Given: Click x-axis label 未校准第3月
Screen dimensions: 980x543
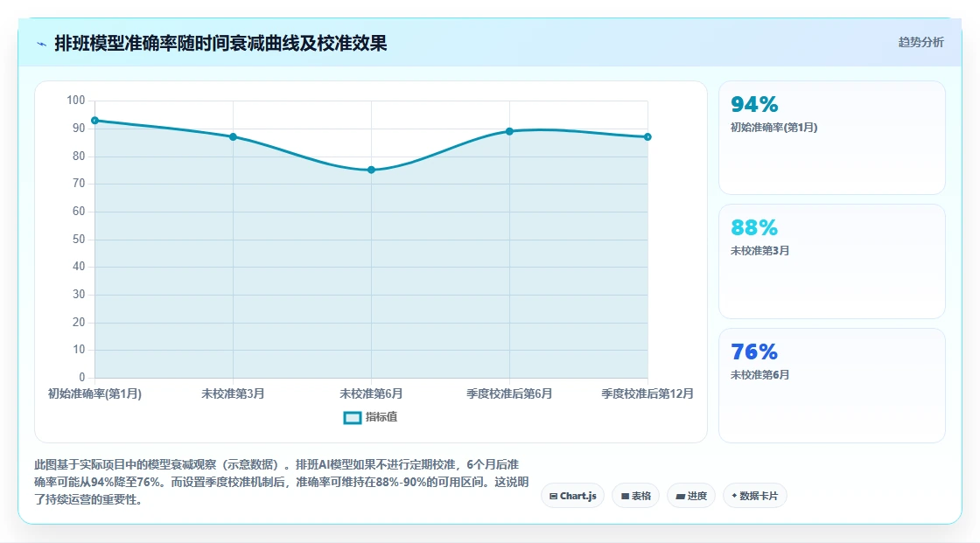Looking at the screenshot, I should [x=233, y=393].
